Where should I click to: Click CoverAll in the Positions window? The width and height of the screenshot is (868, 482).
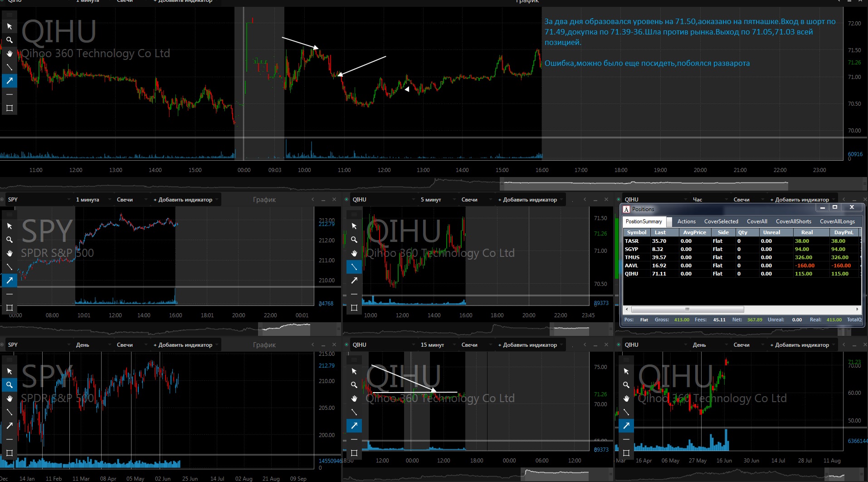pos(757,221)
